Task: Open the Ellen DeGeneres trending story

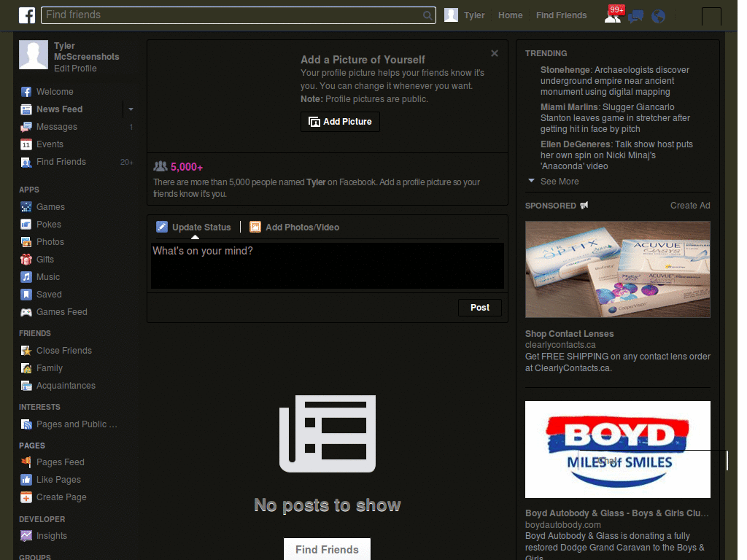Action: [x=616, y=155]
